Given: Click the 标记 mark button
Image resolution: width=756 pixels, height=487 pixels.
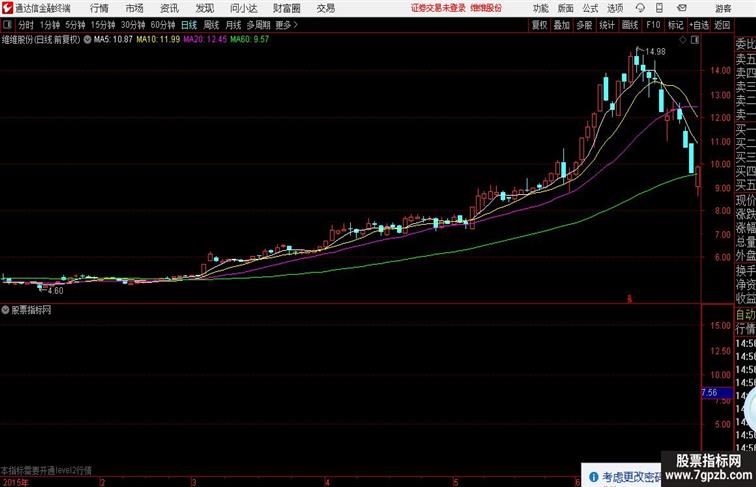Looking at the screenshot, I should pos(675,25).
